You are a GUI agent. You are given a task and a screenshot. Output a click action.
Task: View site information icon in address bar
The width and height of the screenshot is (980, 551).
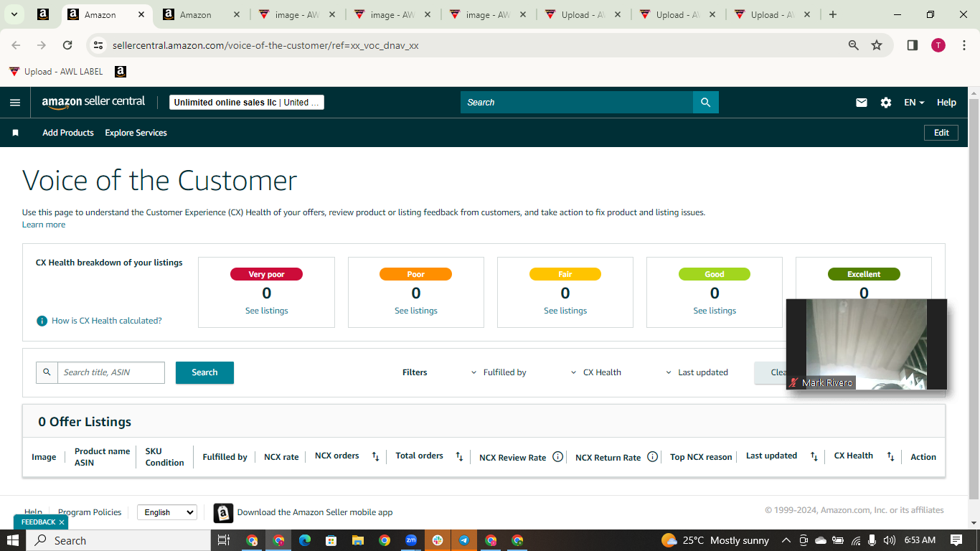[x=99, y=45]
